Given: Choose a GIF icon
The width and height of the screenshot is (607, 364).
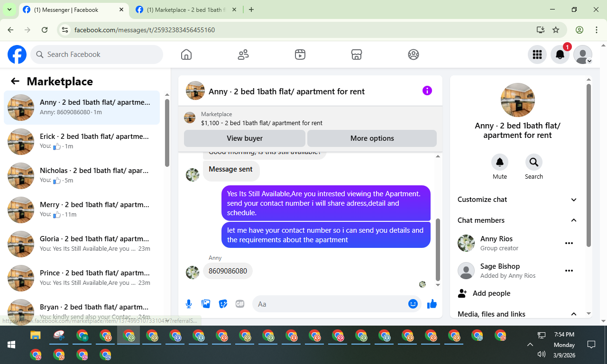Looking at the screenshot, I should click(x=240, y=304).
